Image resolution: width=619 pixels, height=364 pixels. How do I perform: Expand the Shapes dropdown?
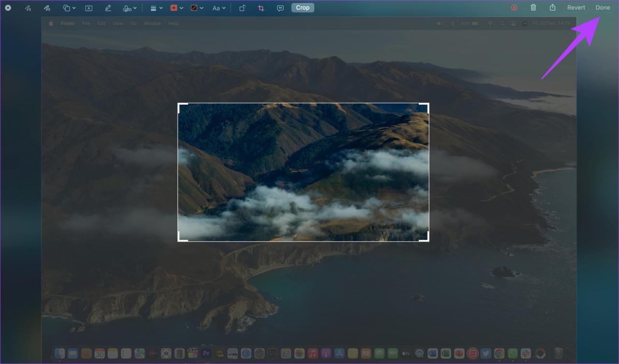[70, 8]
